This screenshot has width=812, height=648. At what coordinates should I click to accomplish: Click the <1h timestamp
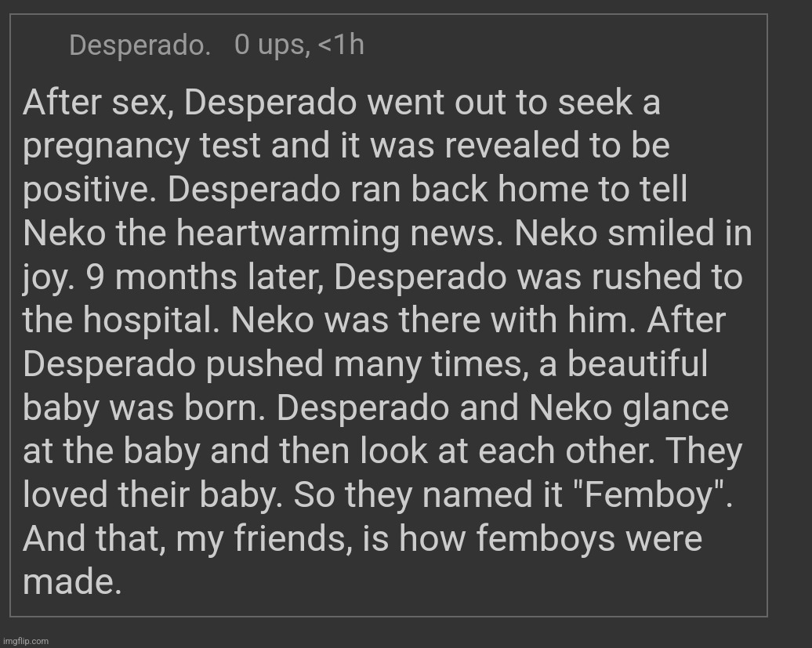point(340,45)
